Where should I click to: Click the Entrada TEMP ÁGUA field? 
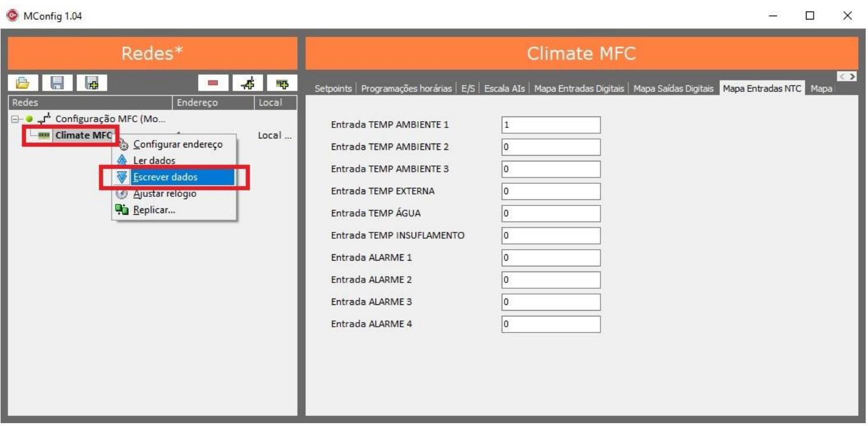coord(551,214)
